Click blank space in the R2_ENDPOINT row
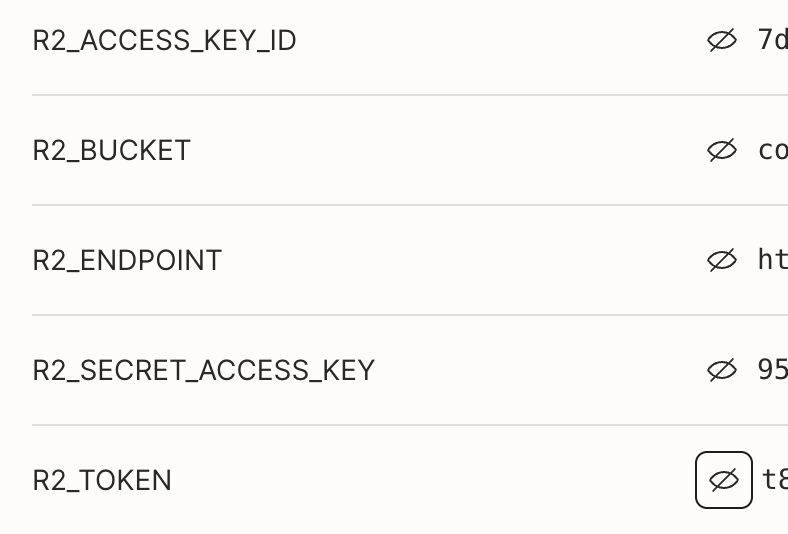Screen dimensions: 788x534 coord(462,260)
